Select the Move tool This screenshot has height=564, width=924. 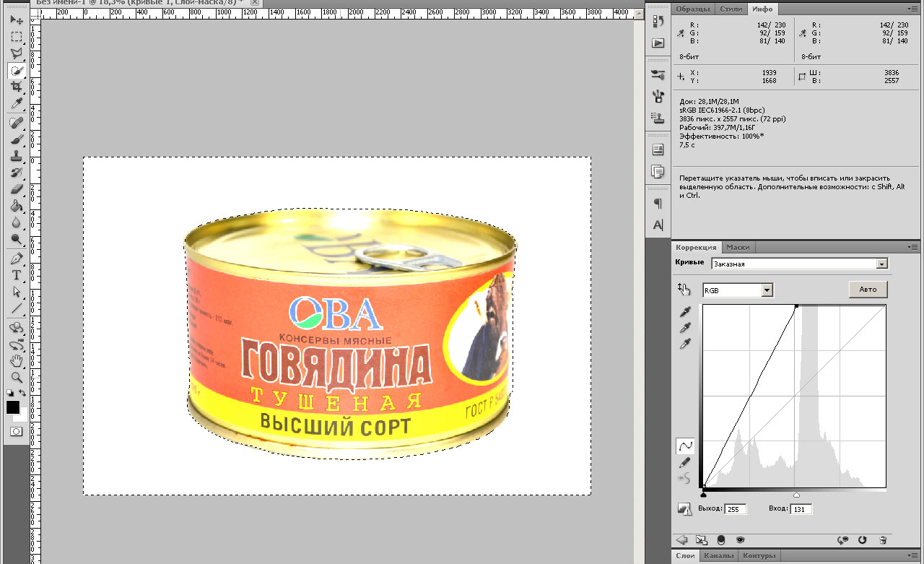click(x=16, y=19)
